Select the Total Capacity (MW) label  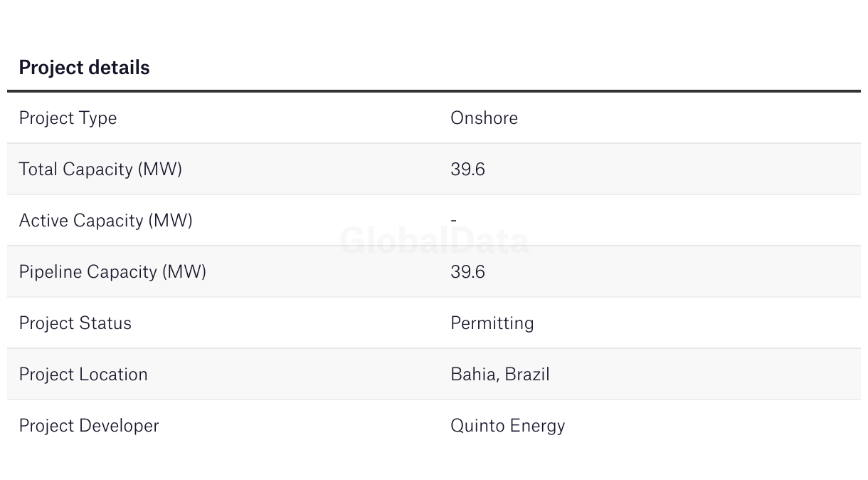[x=100, y=169]
